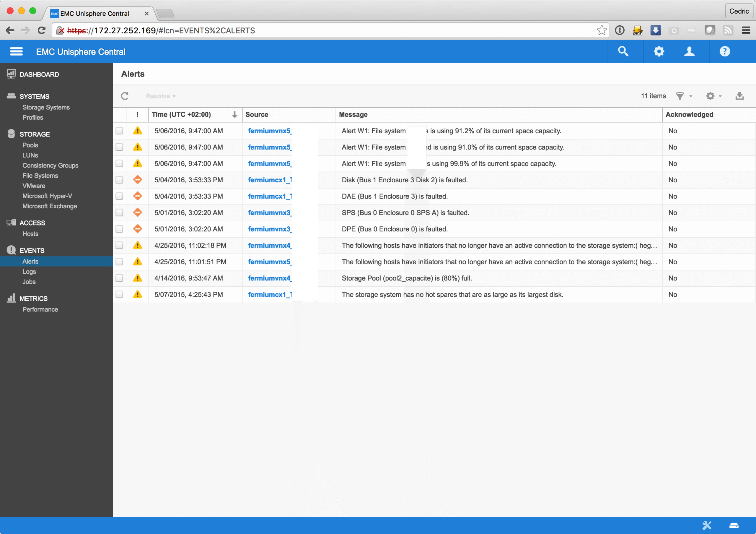Export alerts with the download icon
This screenshot has height=534, width=756.
click(739, 96)
